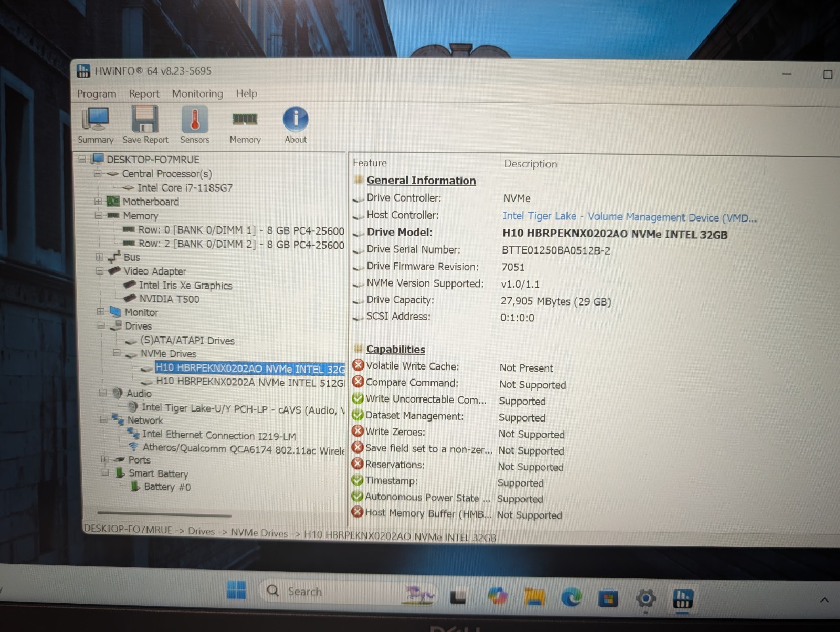Click the Host Memory Buffer red X icon
This screenshot has width=840, height=632.
click(357, 512)
